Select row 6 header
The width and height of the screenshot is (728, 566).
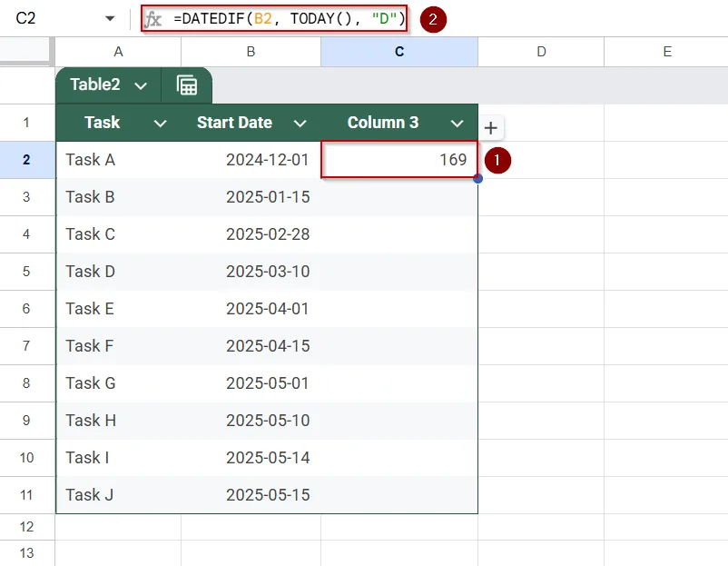coord(27,309)
